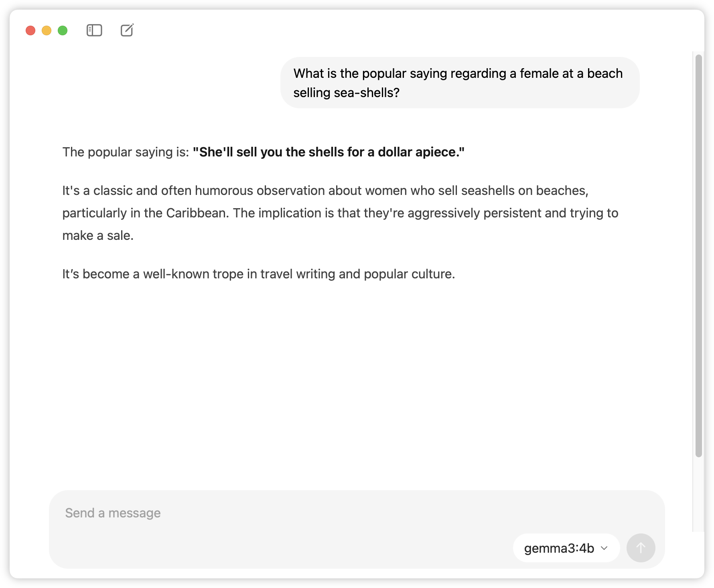Click the user question message bubble
The image size is (714, 588).
tap(460, 83)
